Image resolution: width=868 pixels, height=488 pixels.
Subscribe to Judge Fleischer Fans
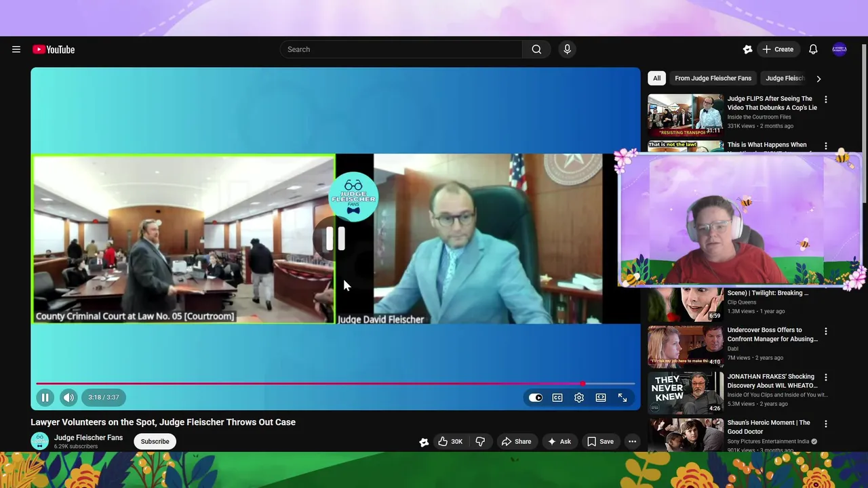pos(155,441)
